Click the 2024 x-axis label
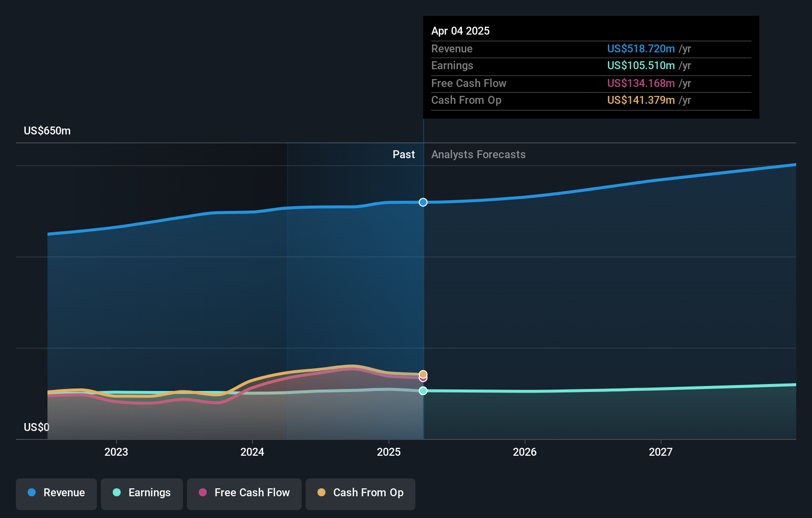812x518 pixels. (252, 452)
